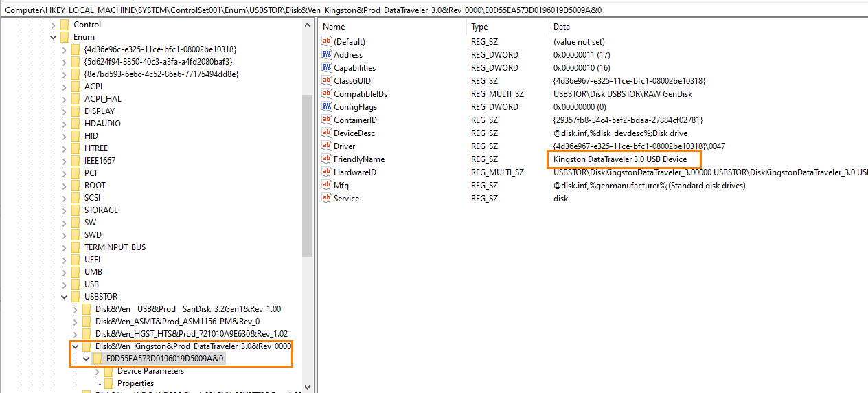Click the string icon beside Driver value
This screenshot has width=868, height=393.
point(327,146)
